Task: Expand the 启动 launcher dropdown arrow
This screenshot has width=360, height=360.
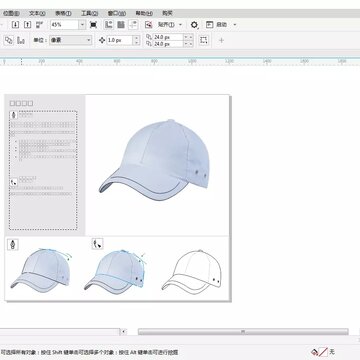Action: pyautogui.click(x=235, y=25)
